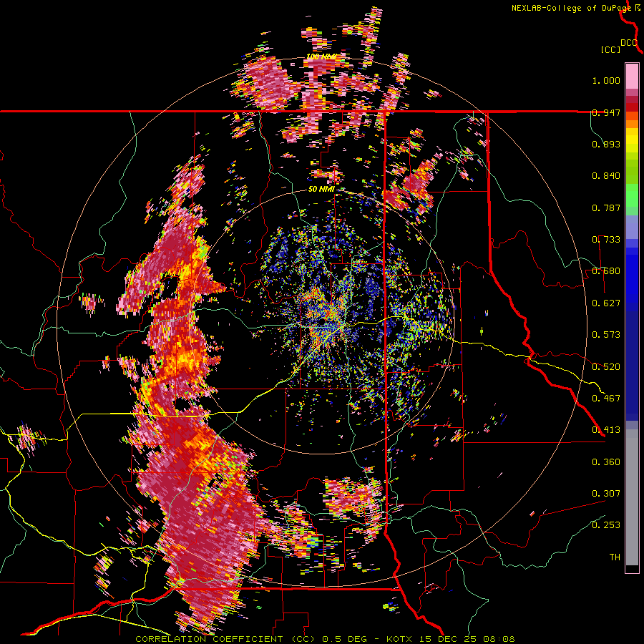This screenshot has width=644, height=644.
Task: Click the 0.520 legend value
Action: pyautogui.click(x=606, y=366)
